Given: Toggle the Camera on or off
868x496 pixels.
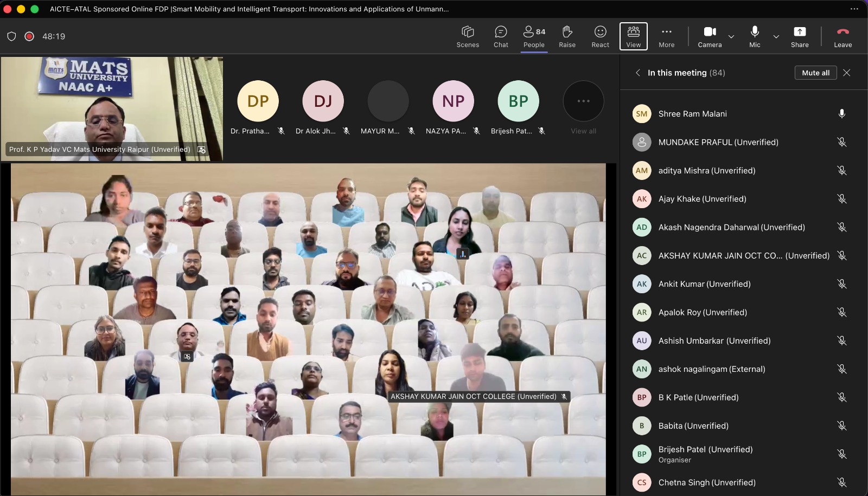Looking at the screenshot, I should click(x=710, y=36).
